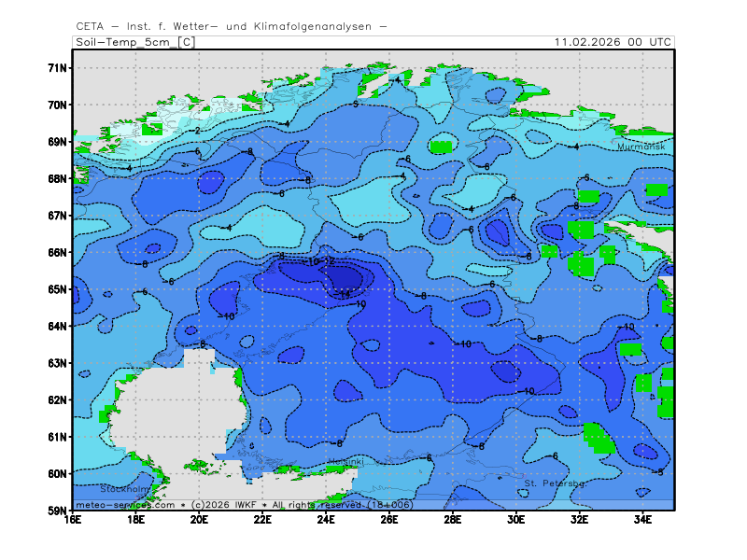
Task: Click the 24E longitude axis label
Action: click(326, 519)
